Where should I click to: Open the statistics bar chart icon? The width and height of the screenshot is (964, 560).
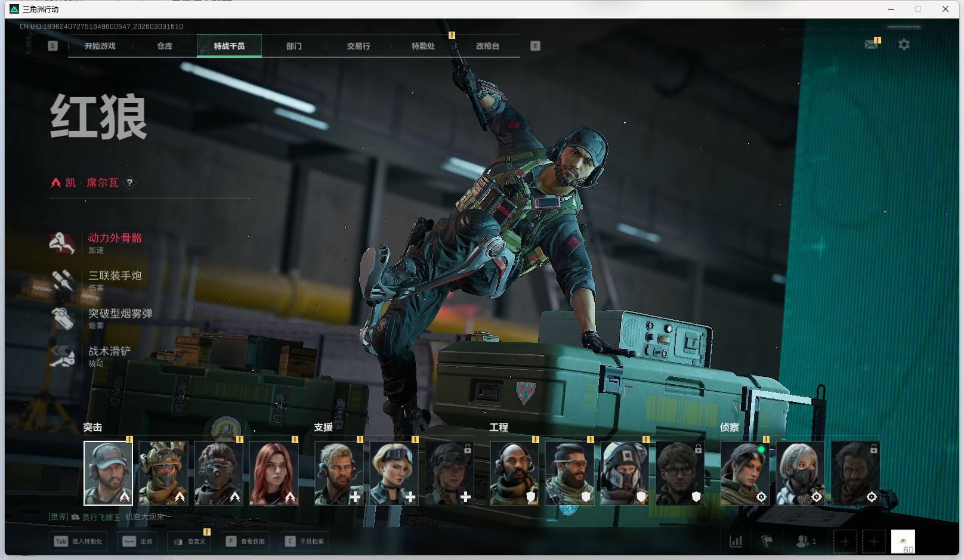click(736, 542)
